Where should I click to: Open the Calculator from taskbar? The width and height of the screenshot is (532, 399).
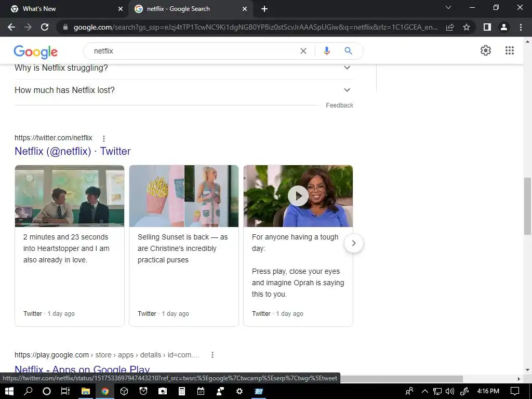[182, 391]
